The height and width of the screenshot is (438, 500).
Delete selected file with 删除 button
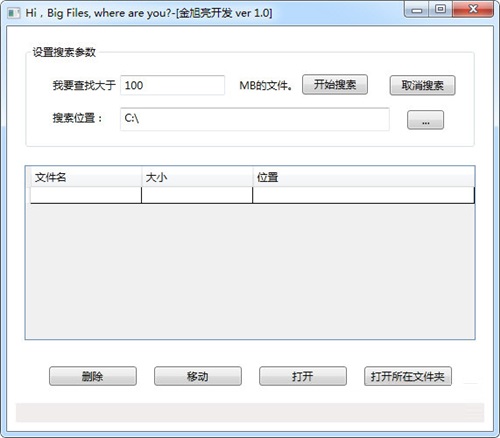click(93, 376)
